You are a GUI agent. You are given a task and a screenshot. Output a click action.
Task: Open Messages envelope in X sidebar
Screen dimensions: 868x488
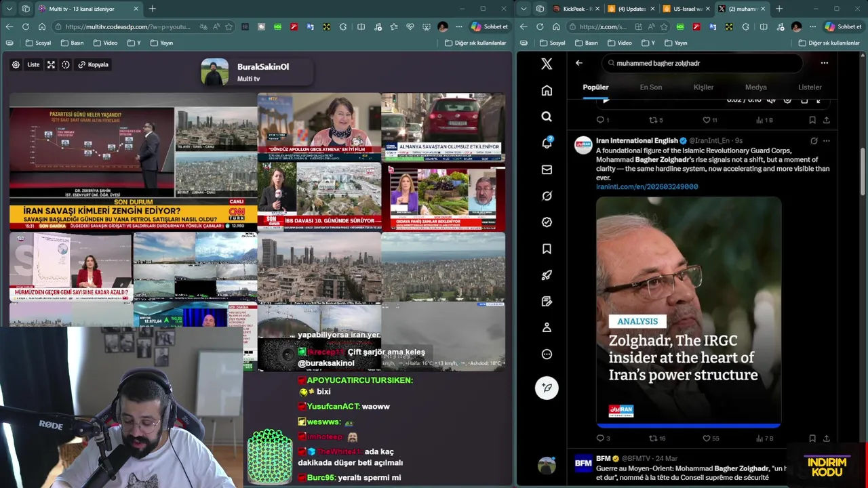(x=547, y=169)
